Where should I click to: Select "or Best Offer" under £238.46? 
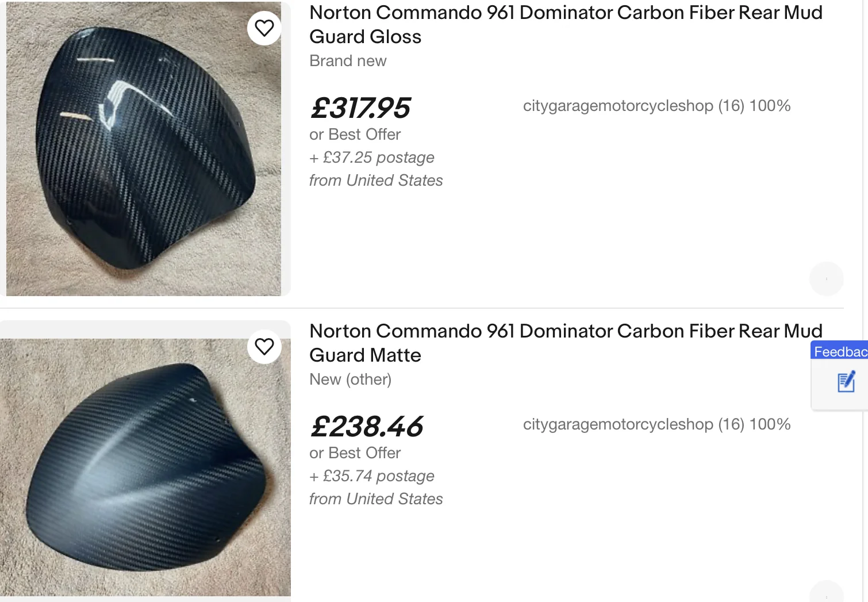click(355, 453)
